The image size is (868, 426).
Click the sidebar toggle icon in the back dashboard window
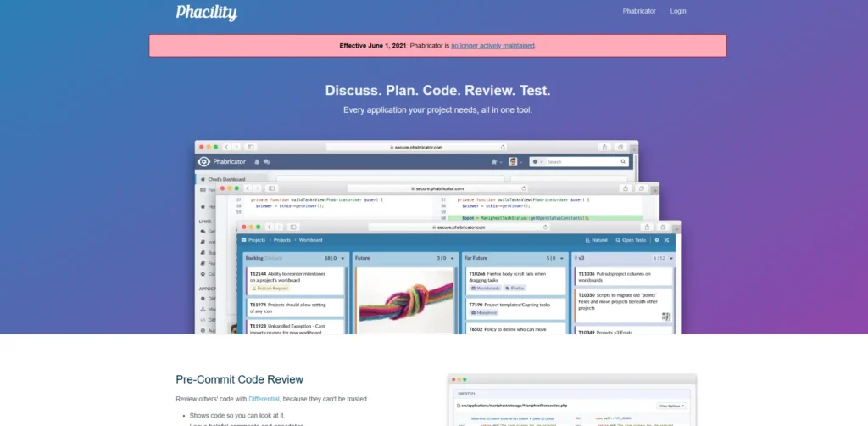pos(250,147)
